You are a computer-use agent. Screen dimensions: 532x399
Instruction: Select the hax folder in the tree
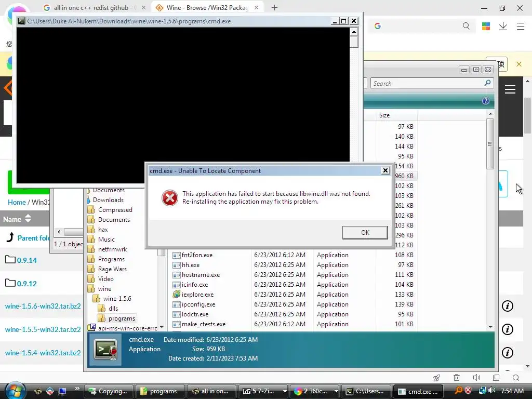tap(102, 230)
